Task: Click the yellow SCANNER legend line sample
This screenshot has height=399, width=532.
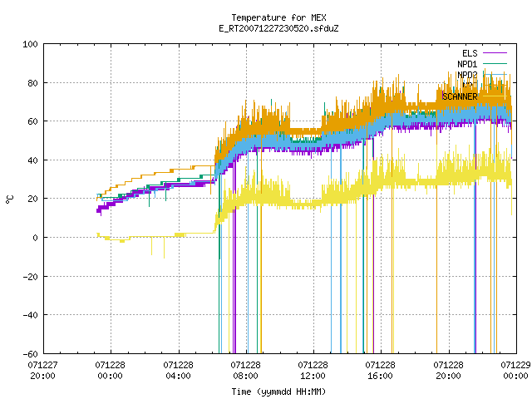Action: [x=495, y=96]
